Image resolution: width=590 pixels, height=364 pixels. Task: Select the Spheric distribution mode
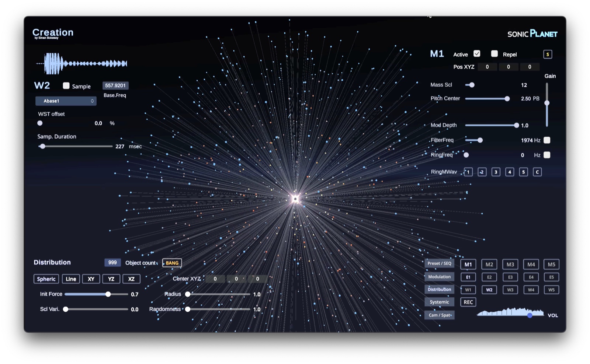coord(46,279)
